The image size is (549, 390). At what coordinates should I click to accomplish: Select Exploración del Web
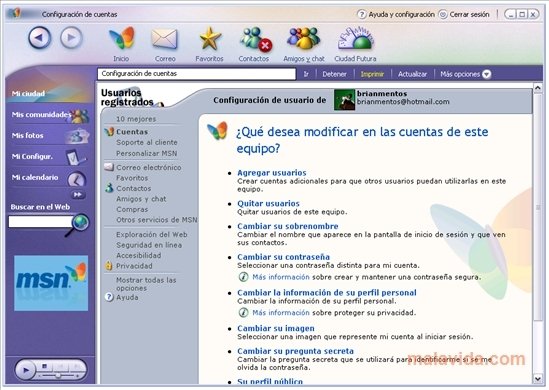152,235
